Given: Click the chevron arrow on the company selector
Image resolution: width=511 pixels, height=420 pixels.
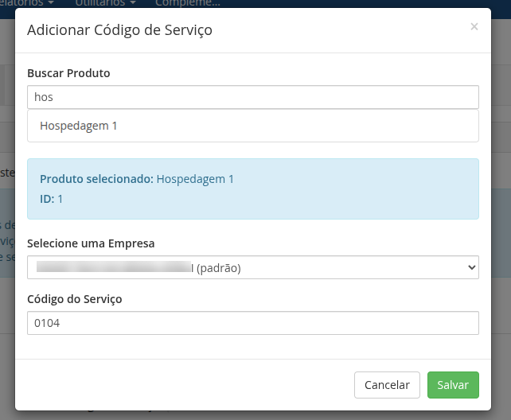Looking at the screenshot, I should pos(471,267).
